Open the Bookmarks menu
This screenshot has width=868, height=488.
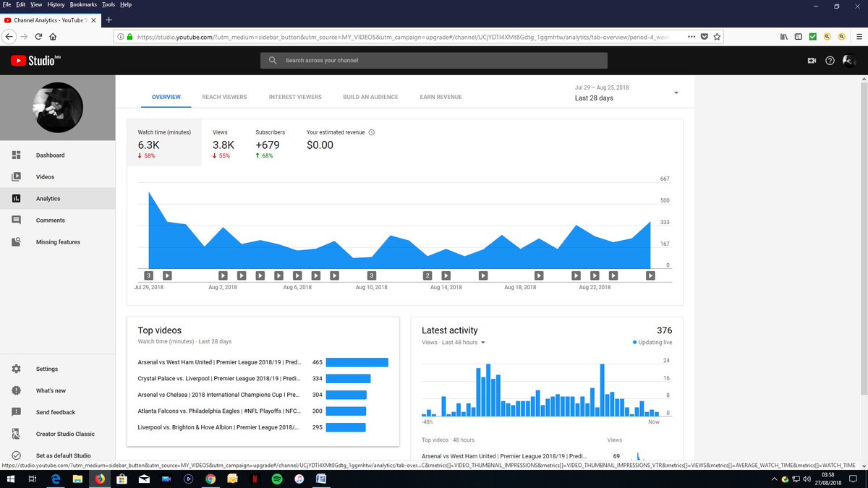click(83, 4)
